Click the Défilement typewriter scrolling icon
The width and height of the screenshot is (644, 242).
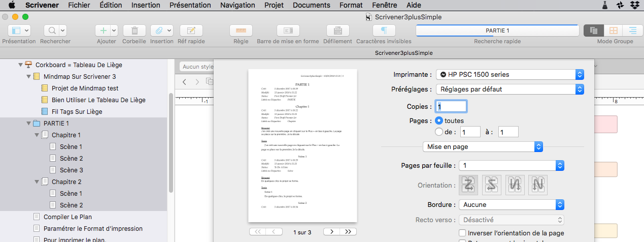coord(337,31)
